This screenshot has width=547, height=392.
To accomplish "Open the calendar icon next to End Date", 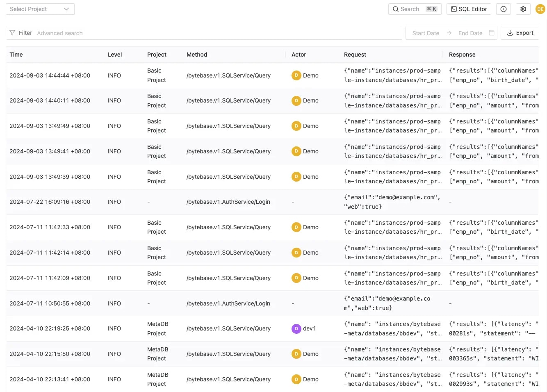I will 491,33.
